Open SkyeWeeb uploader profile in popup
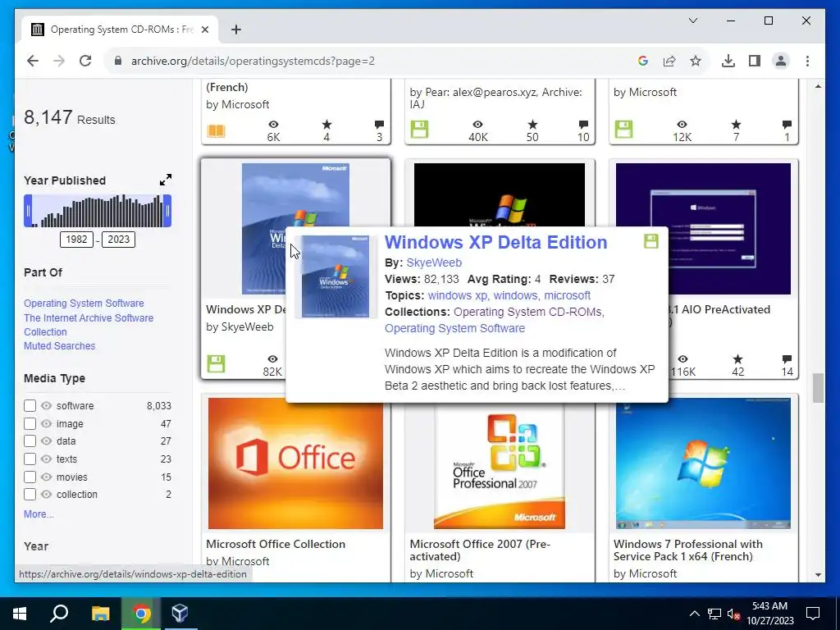Screen dimensions: 840x630 pyautogui.click(x=434, y=262)
